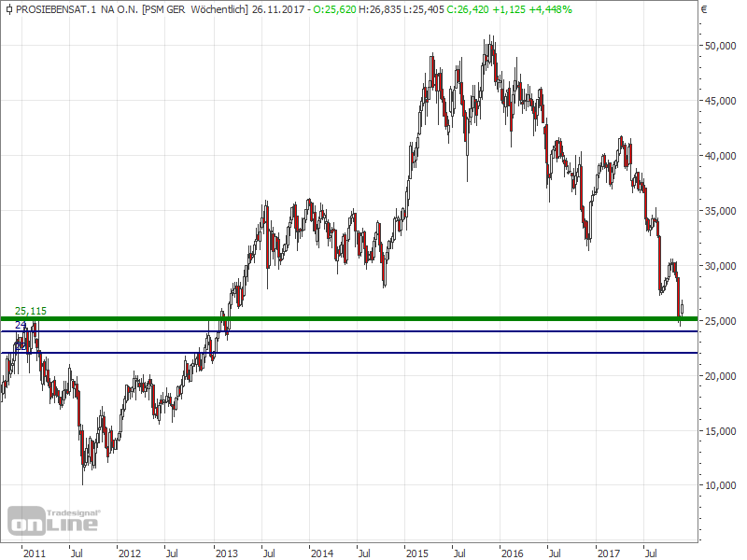The width and height of the screenshot is (747, 560).
Task: Click the 2011 label on time axis
Action: (x=35, y=553)
